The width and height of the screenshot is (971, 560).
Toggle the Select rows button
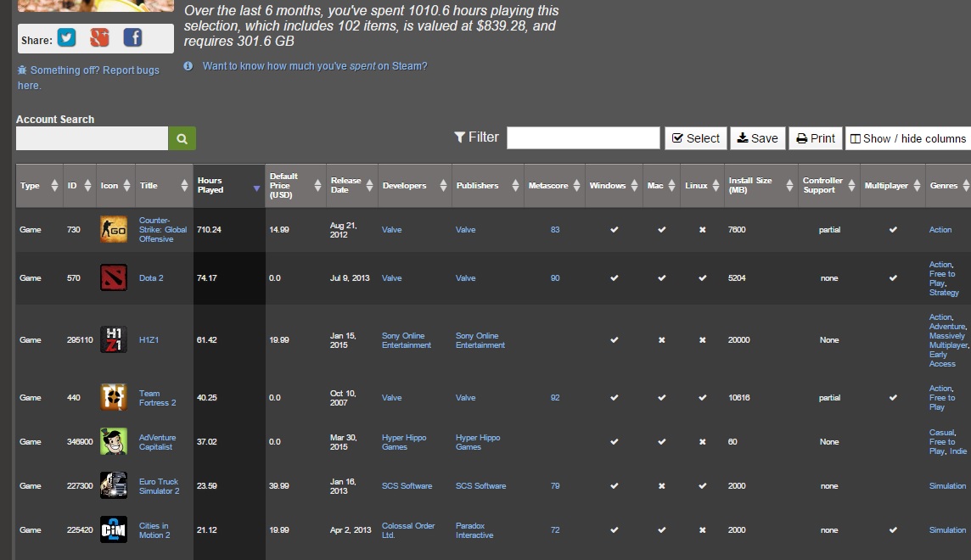[x=696, y=138]
